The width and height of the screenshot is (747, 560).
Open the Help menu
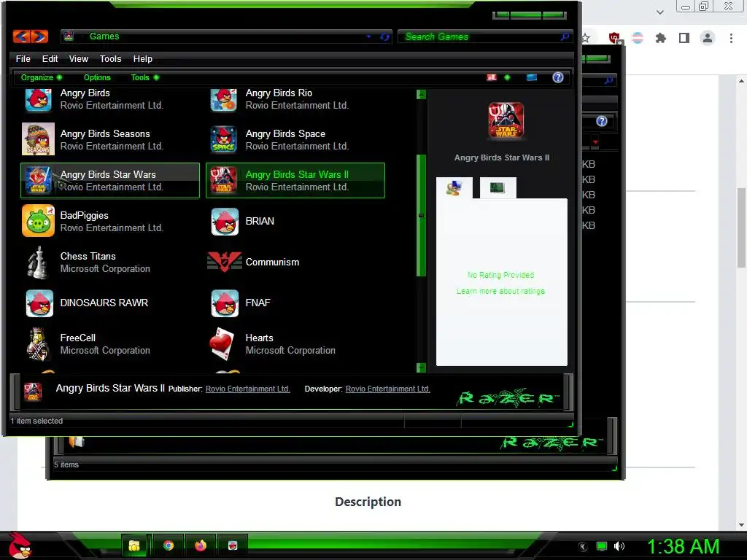[142, 58]
